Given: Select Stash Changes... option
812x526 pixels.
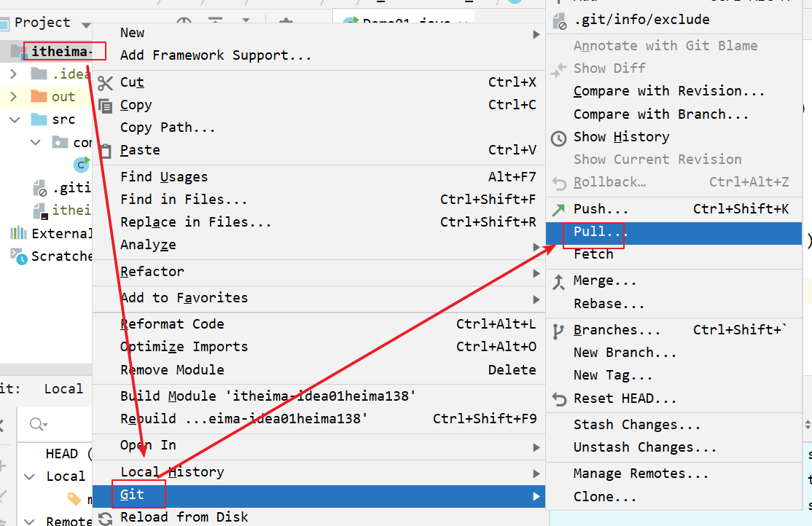Looking at the screenshot, I should pyautogui.click(x=636, y=425).
